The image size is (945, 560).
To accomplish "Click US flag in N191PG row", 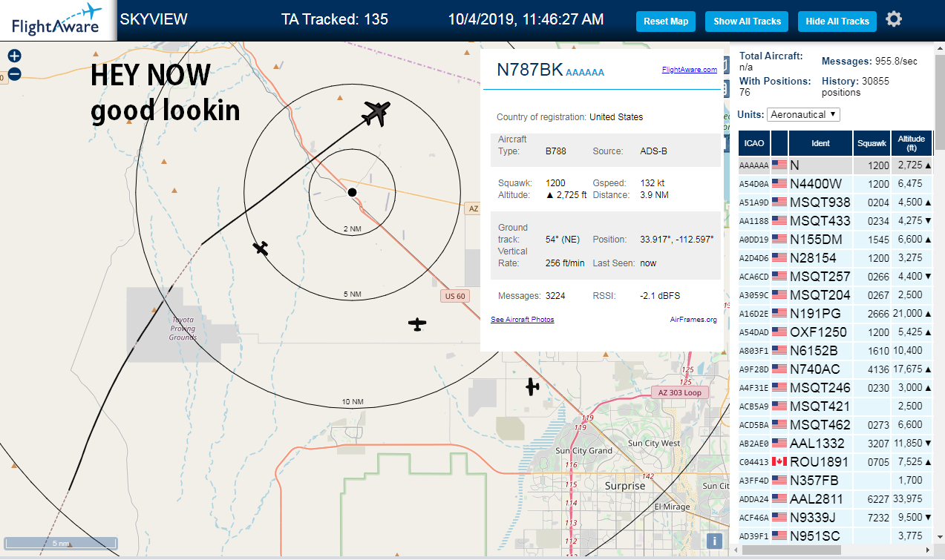I will click(x=779, y=314).
